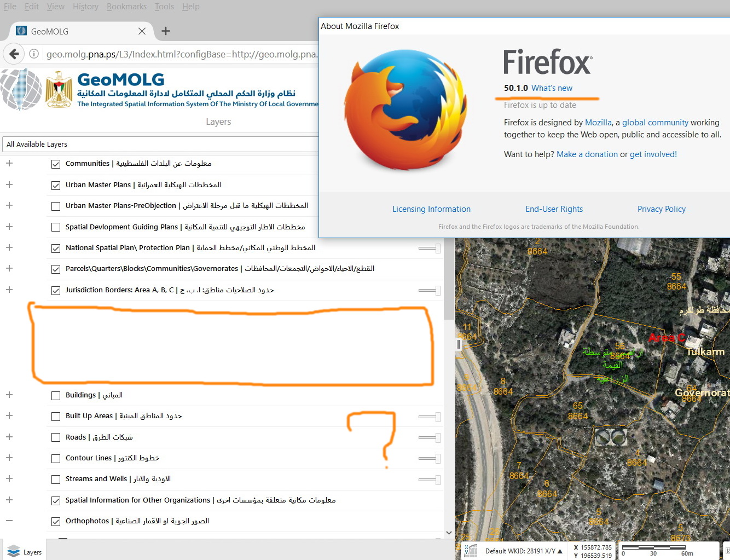Open a new browser tab with plus icon
The width and height of the screenshot is (730, 560).
click(x=166, y=31)
